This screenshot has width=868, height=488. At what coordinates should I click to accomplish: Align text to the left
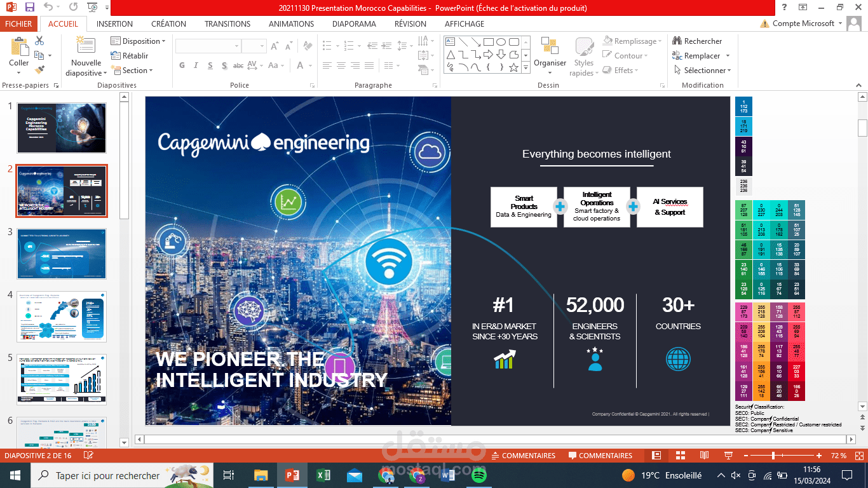[327, 65]
